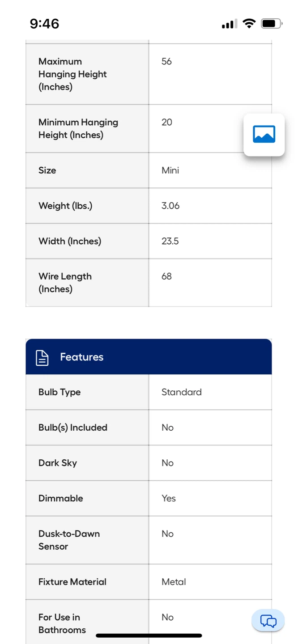Tap the battery indicator icon
The width and height of the screenshot is (298, 644).
pos(272,23)
